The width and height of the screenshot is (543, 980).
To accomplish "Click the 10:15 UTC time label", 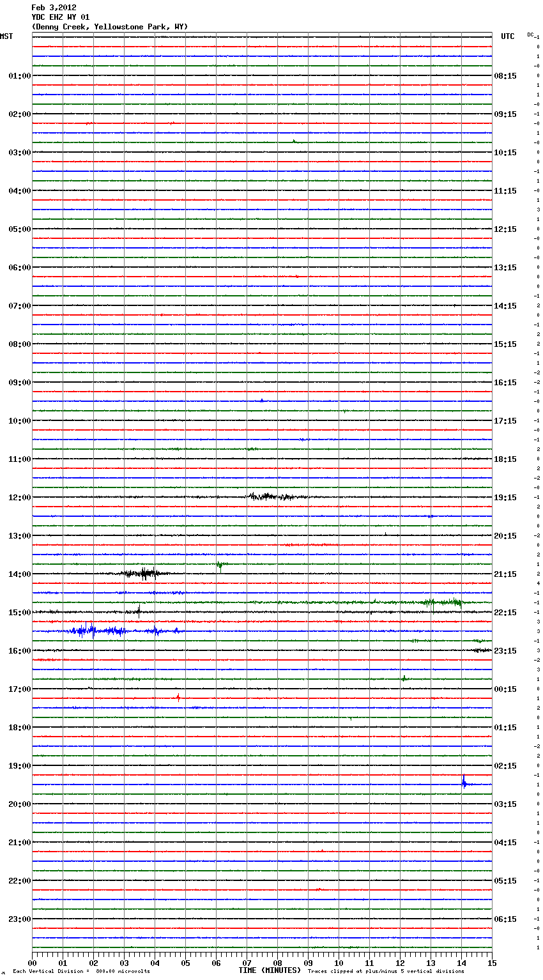I will point(505,152).
